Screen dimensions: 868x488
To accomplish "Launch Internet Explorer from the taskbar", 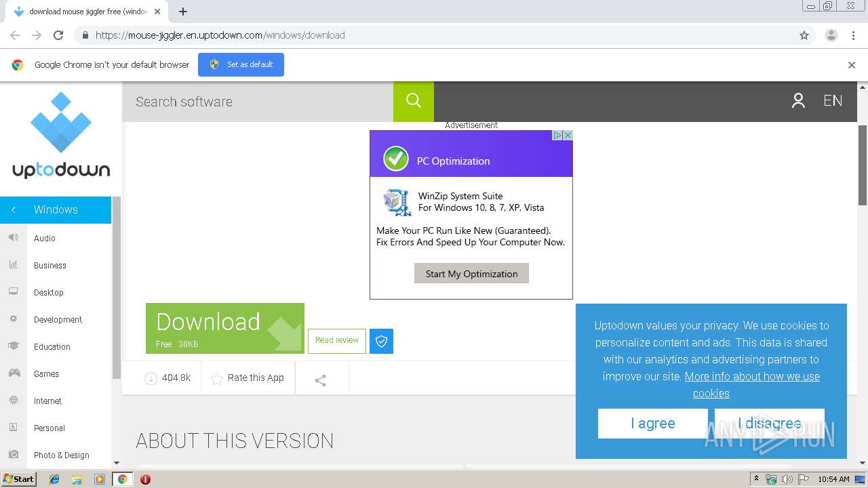I will (x=54, y=479).
